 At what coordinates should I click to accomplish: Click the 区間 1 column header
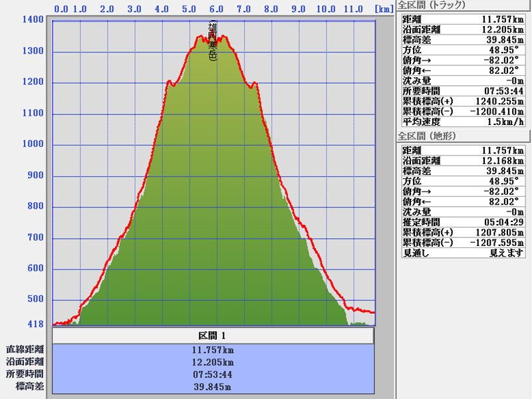[213, 336]
